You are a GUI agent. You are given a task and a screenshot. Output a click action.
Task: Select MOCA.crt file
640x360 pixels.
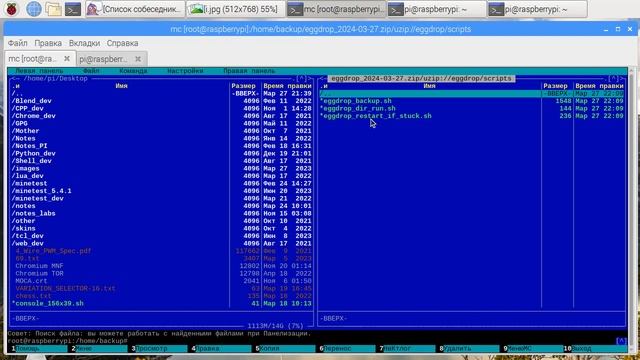pos(120,281)
